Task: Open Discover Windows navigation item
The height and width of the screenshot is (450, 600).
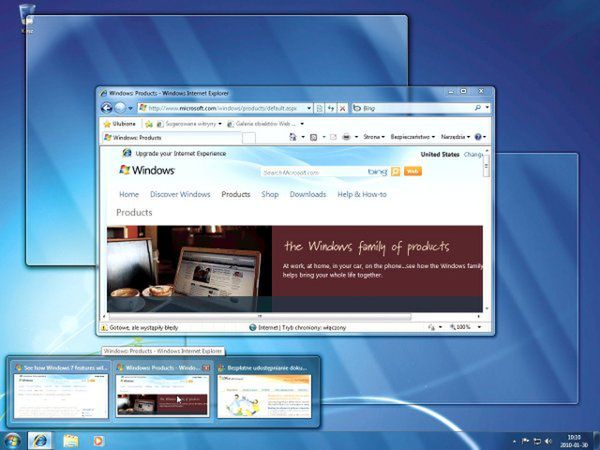Action: (180, 194)
